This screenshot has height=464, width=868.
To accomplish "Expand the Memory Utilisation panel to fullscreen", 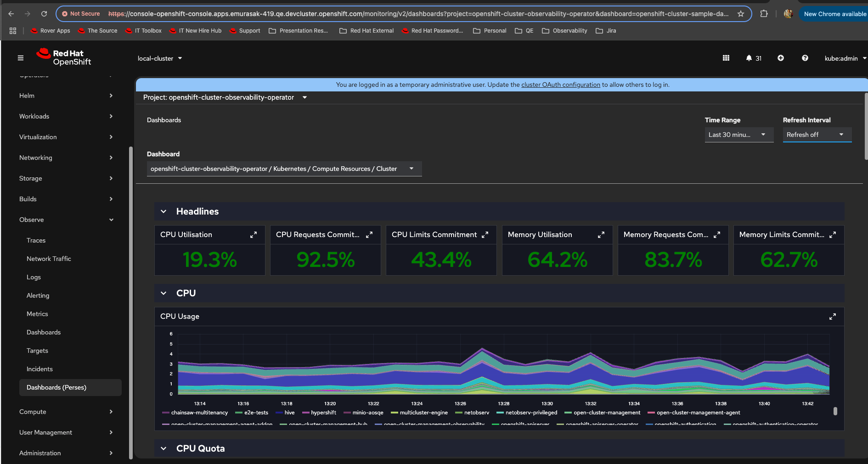I will (601, 235).
